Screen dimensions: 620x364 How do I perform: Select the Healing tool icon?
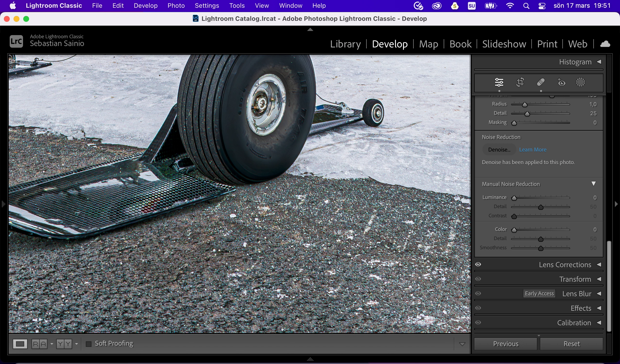coord(541,82)
